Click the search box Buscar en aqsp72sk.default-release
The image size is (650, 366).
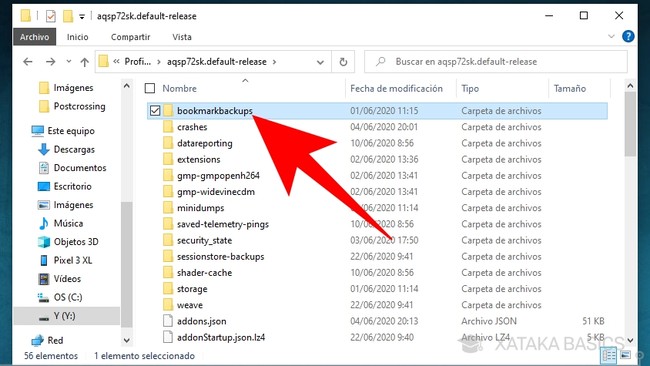495,62
